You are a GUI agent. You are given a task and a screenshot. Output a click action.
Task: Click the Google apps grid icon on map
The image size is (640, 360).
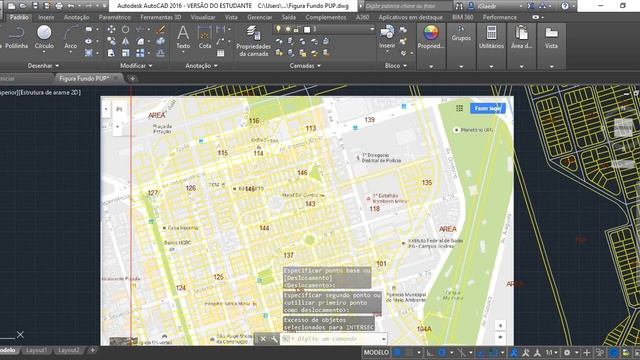(459, 108)
